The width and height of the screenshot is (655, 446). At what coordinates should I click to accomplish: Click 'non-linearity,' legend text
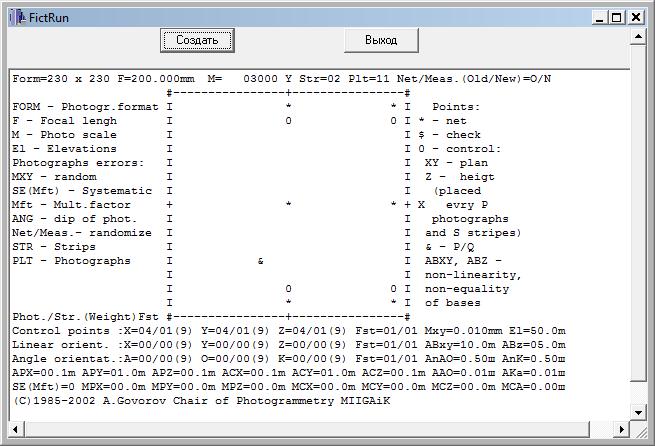(x=473, y=275)
